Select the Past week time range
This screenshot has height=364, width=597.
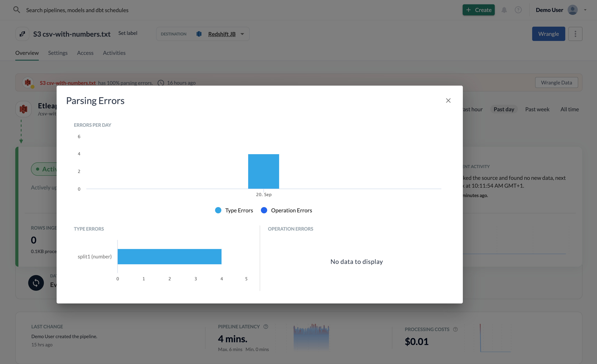[537, 109]
